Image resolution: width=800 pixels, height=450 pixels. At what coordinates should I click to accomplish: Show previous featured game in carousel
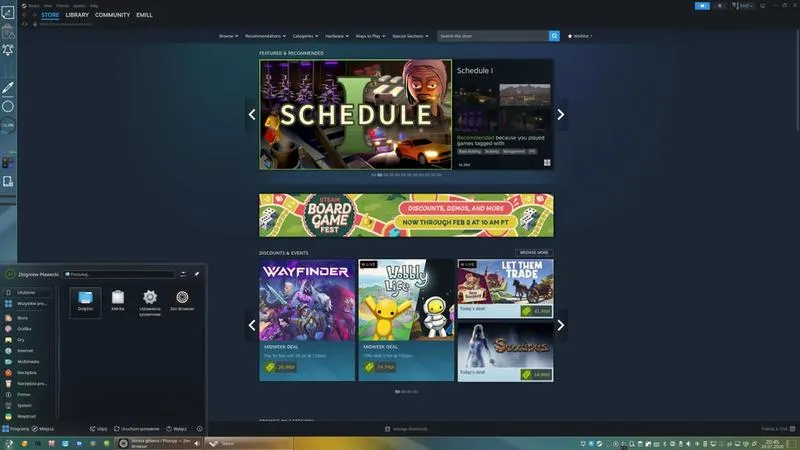[252, 114]
